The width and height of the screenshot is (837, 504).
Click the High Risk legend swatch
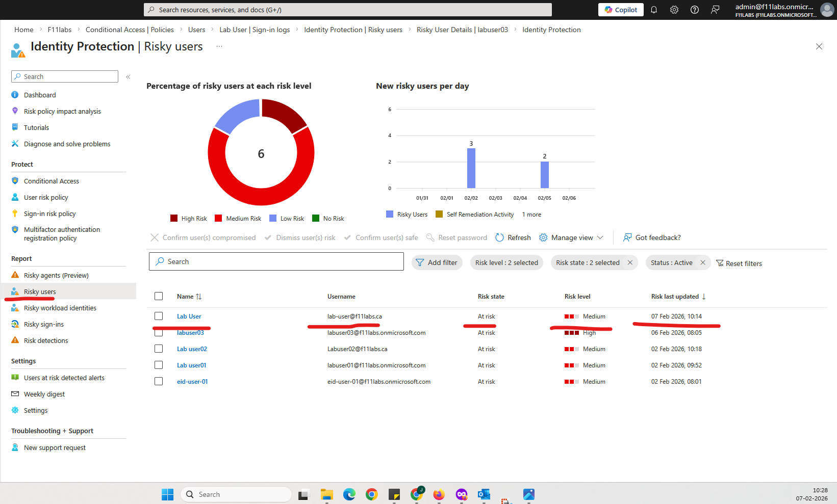[x=174, y=218]
